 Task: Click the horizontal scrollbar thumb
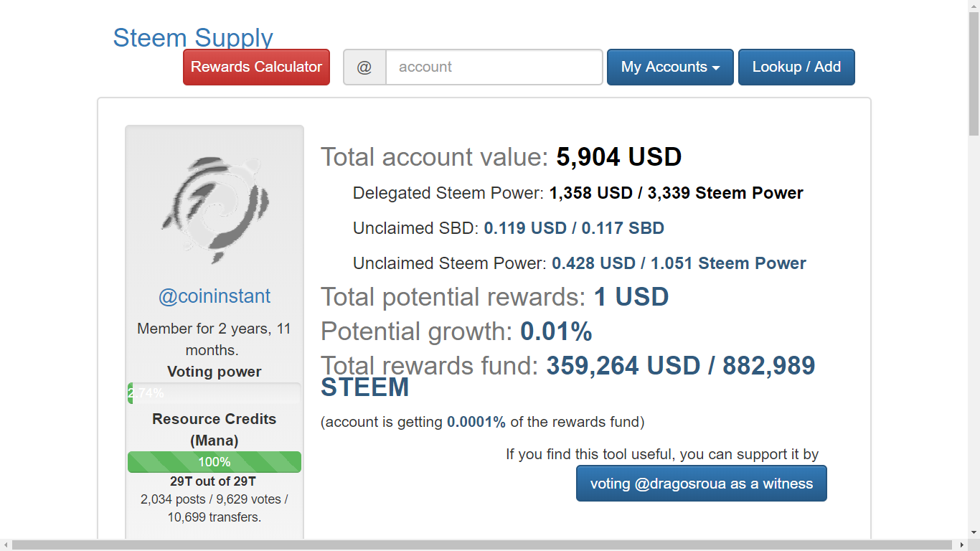[482, 545]
